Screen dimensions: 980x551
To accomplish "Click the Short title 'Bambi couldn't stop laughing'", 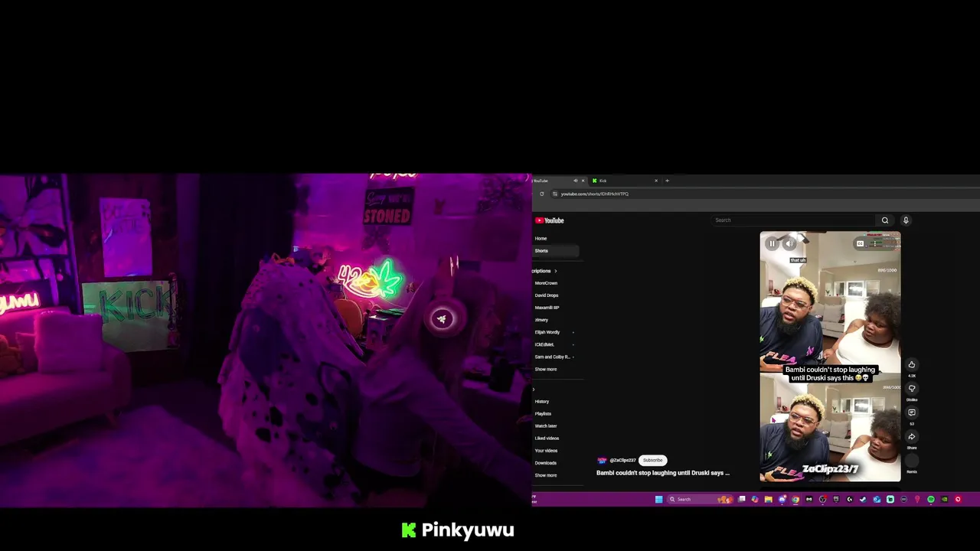I will [x=663, y=473].
